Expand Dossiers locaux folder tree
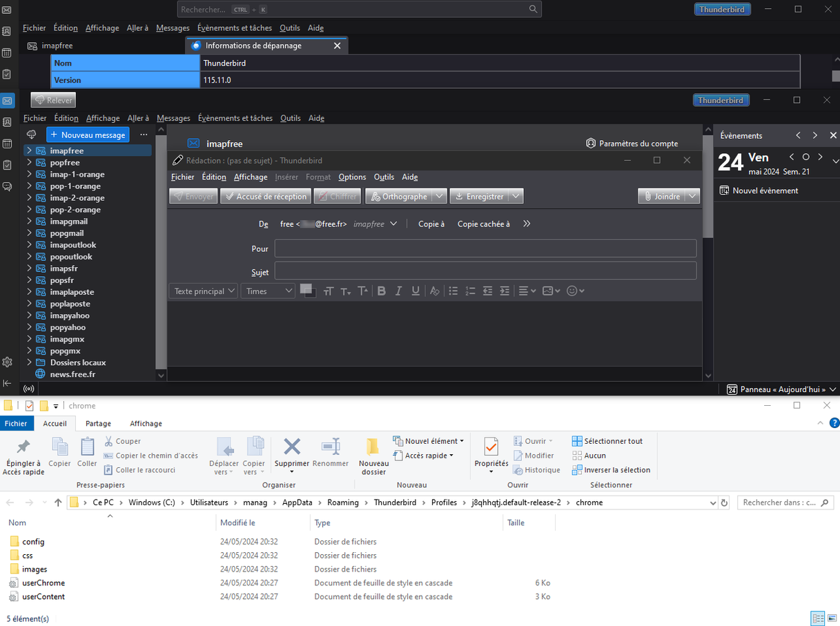The width and height of the screenshot is (840, 626). [29, 362]
